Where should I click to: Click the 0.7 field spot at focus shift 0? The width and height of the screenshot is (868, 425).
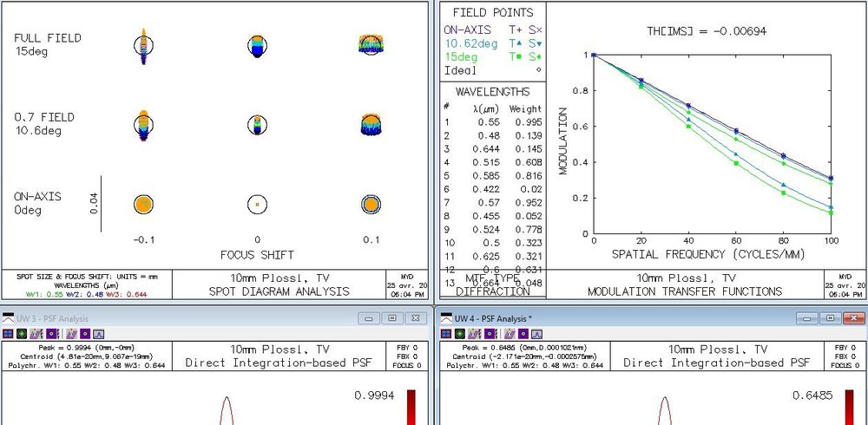258,125
